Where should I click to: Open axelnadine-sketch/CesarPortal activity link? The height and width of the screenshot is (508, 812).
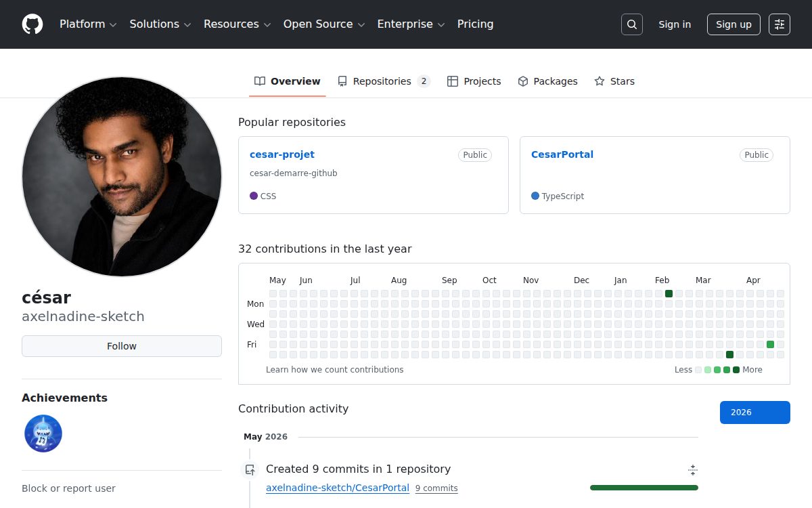coord(338,488)
